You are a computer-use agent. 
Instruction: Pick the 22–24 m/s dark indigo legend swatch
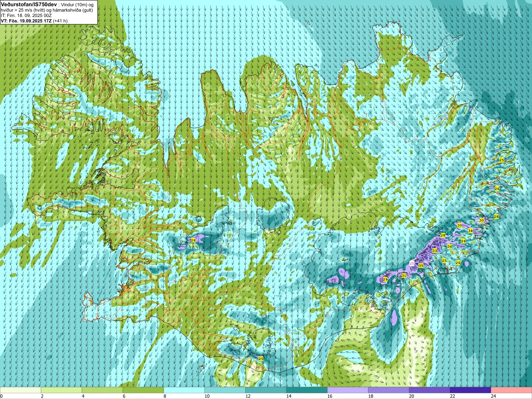pos(470,390)
